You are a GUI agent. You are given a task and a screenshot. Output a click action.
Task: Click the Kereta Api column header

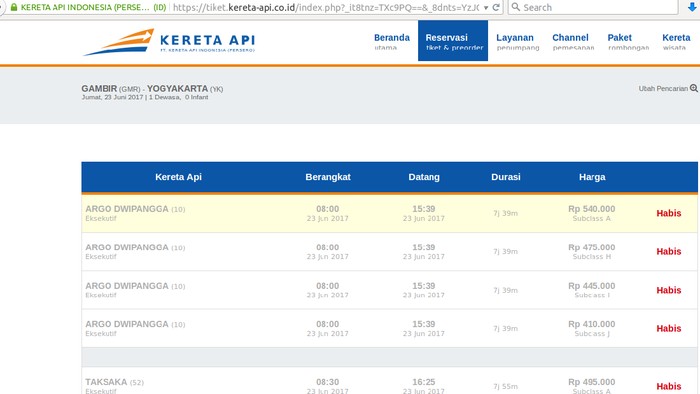click(x=178, y=177)
